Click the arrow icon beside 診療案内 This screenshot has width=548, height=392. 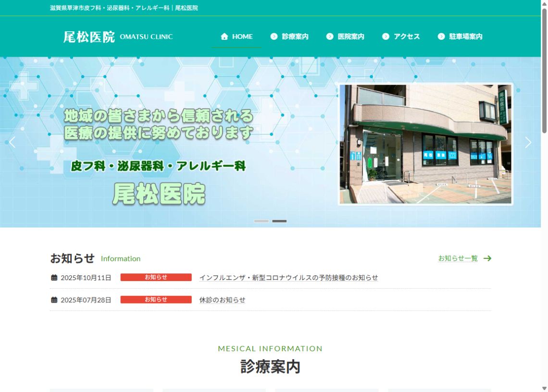[274, 37]
